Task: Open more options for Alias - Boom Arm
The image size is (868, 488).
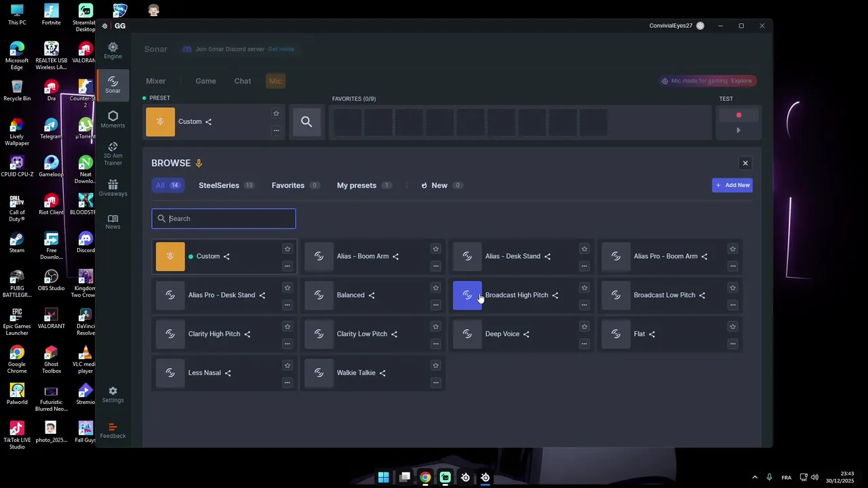Action: (x=435, y=266)
